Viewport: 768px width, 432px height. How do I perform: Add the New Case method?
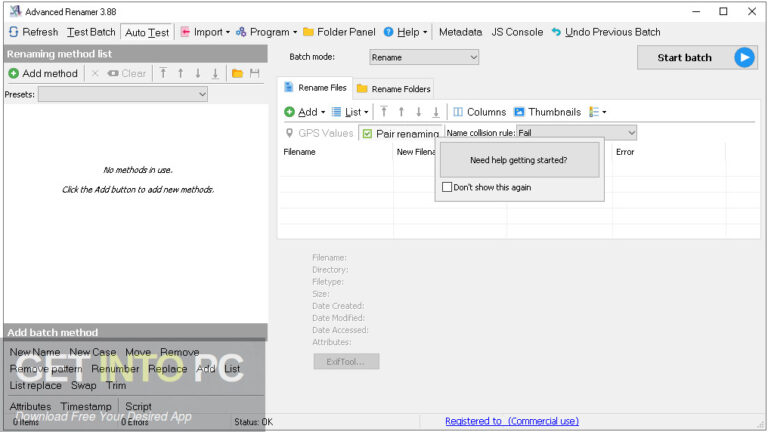pyautogui.click(x=93, y=352)
